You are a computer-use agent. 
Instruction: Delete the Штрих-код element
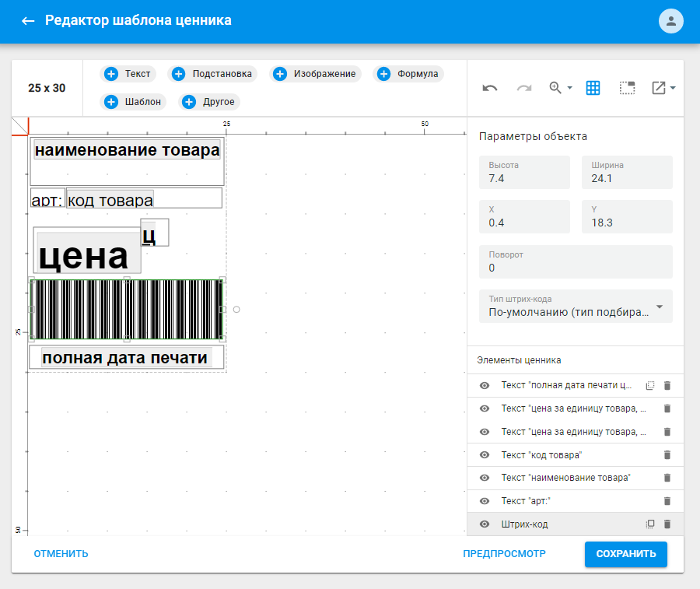tap(667, 524)
